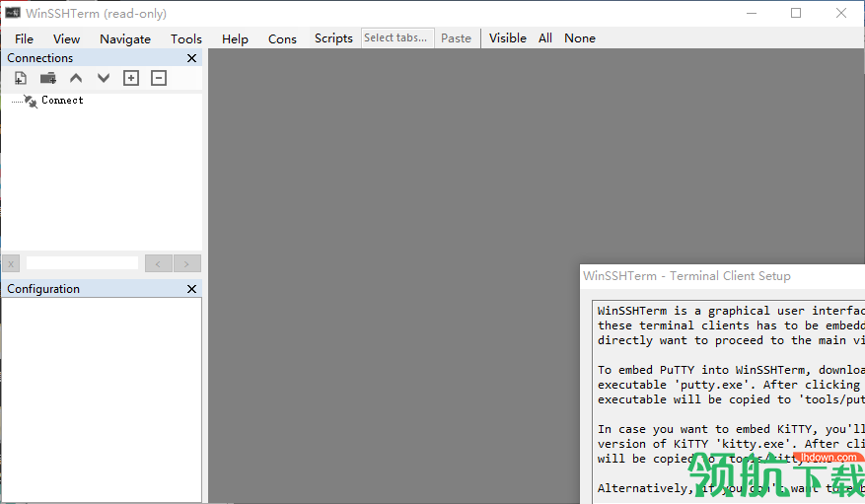Go to previous filter match
This screenshot has height=504, width=865.
(159, 263)
